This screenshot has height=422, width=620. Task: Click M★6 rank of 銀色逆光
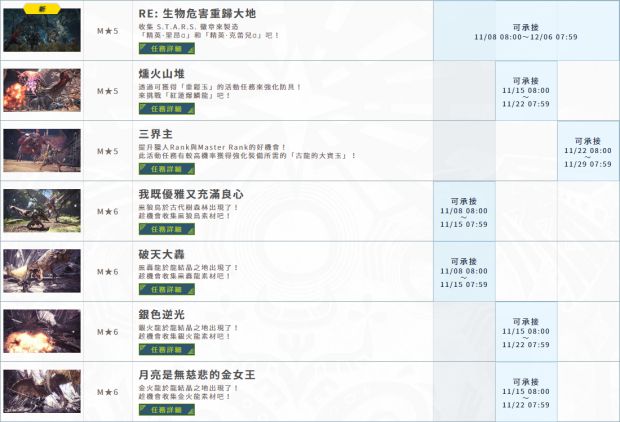point(108,332)
